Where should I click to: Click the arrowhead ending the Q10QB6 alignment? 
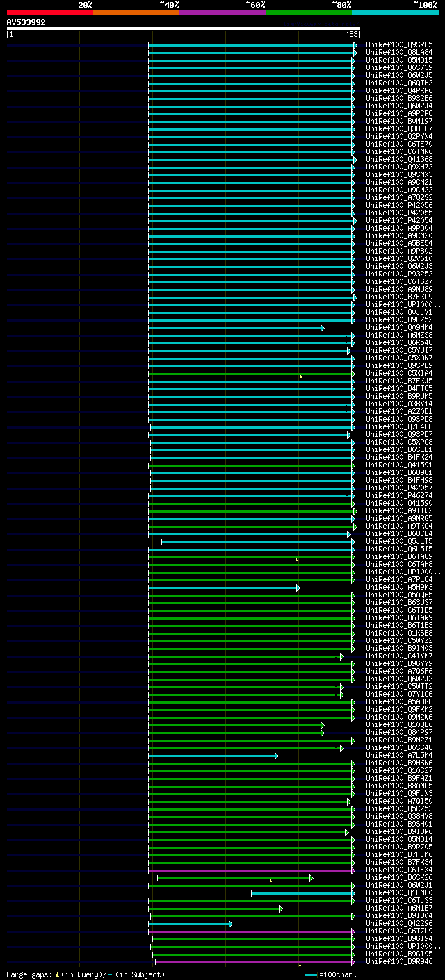(322, 725)
